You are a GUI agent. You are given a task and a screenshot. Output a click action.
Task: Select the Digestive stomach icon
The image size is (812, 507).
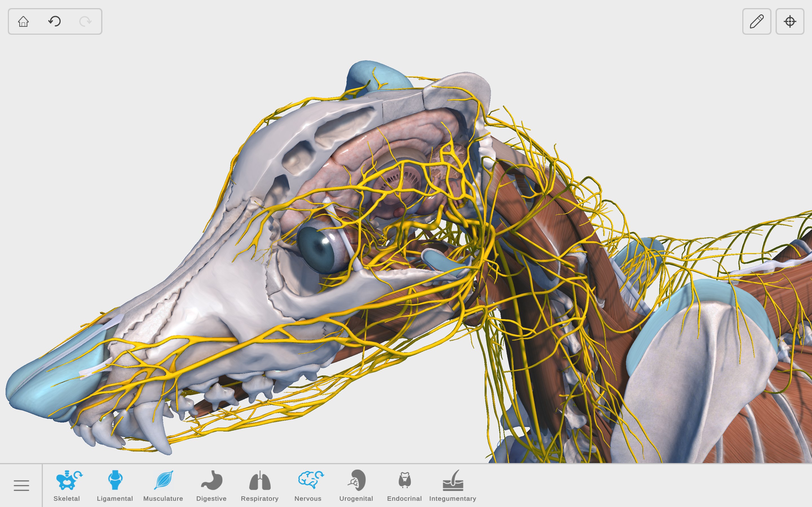211,481
